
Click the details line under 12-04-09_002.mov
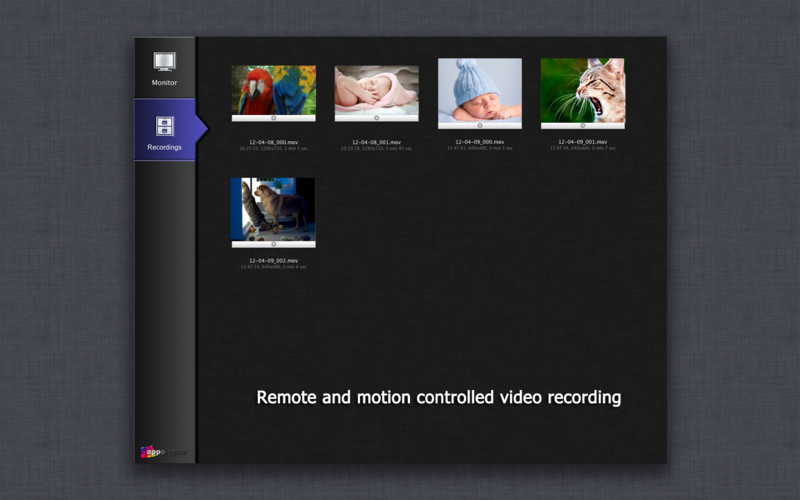pyautogui.click(x=273, y=267)
